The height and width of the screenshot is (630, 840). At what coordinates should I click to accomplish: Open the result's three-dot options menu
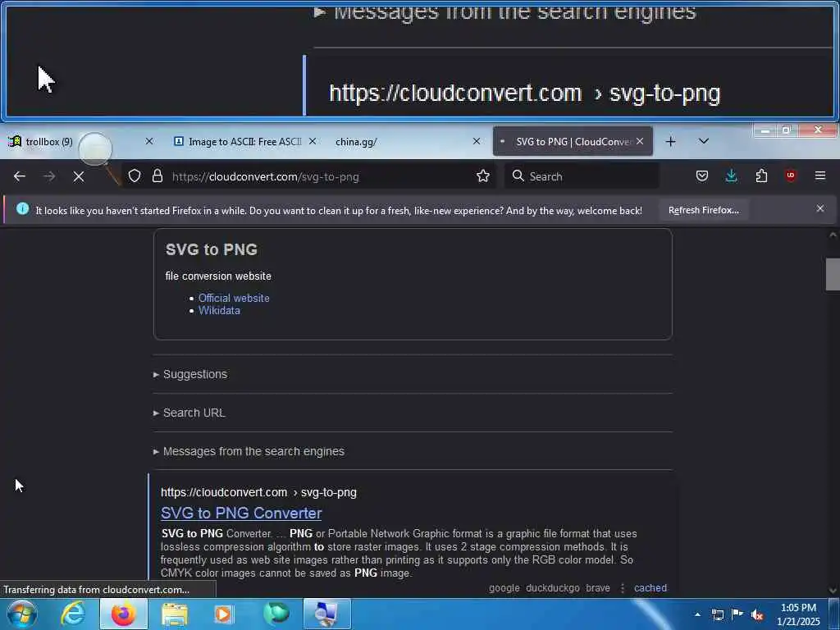[623, 588]
